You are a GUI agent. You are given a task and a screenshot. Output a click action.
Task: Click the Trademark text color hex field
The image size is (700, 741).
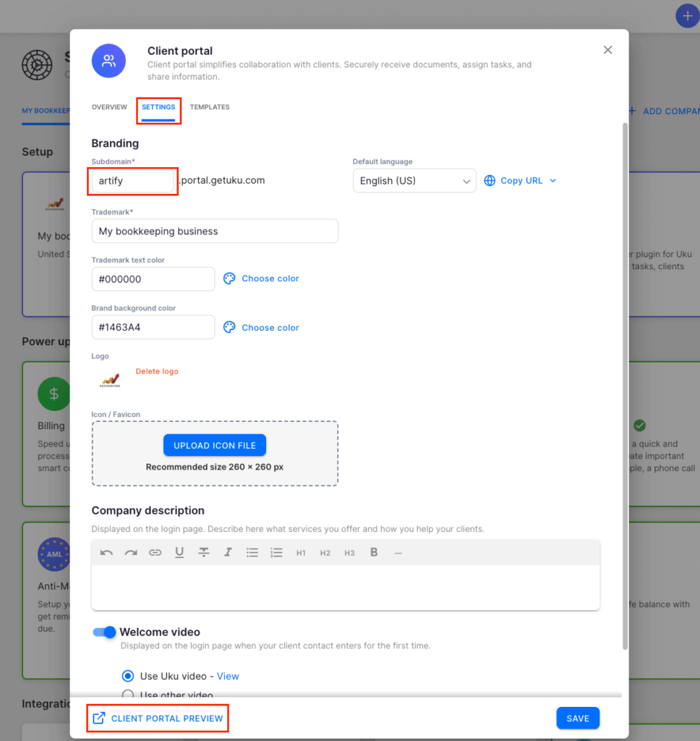153,279
